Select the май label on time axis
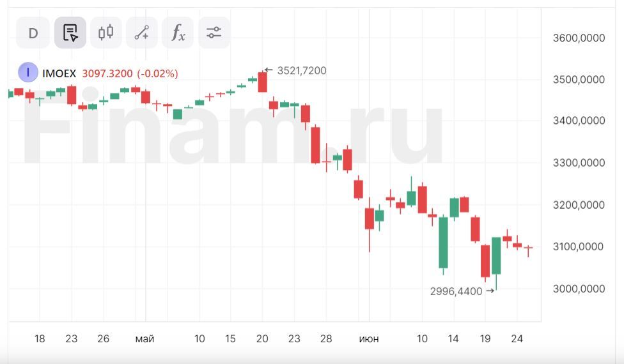Image resolution: width=624 pixels, height=364 pixels. tap(144, 338)
